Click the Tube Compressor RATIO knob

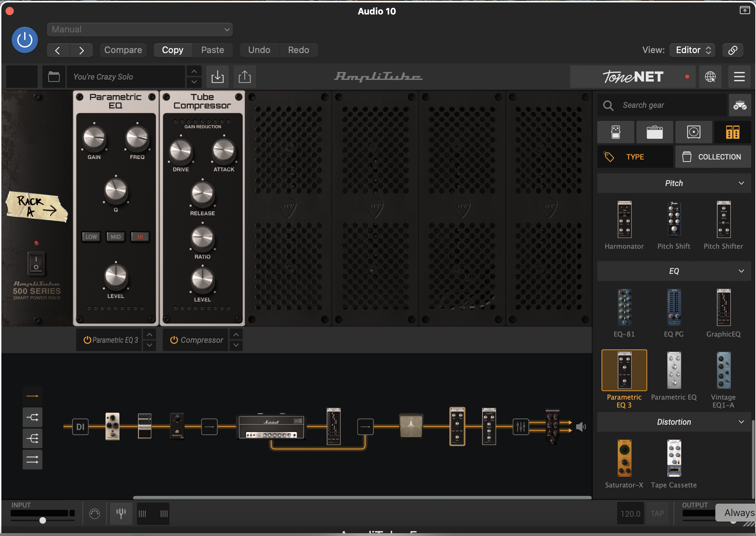(202, 238)
